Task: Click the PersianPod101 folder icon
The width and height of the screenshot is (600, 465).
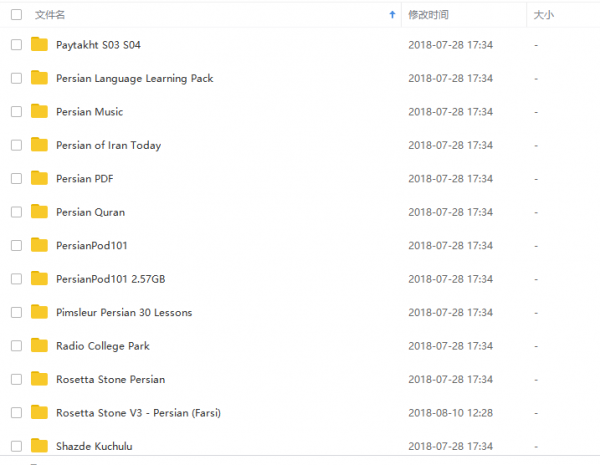Action: [39, 245]
